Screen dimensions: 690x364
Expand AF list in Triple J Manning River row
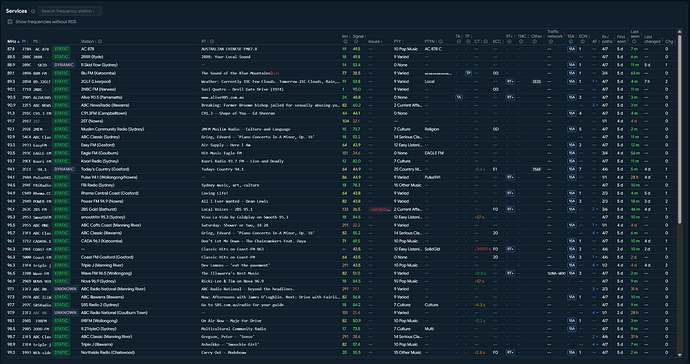[595, 265]
